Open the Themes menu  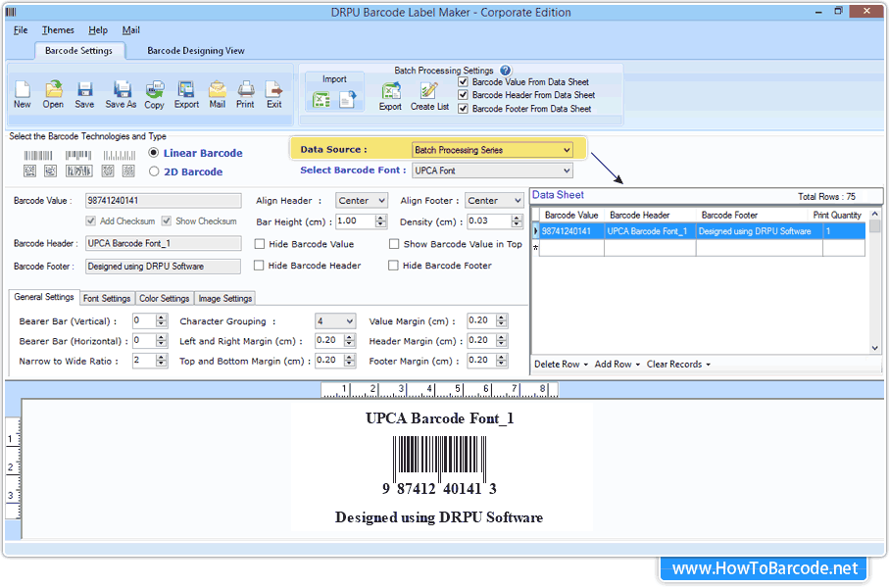coord(58,30)
